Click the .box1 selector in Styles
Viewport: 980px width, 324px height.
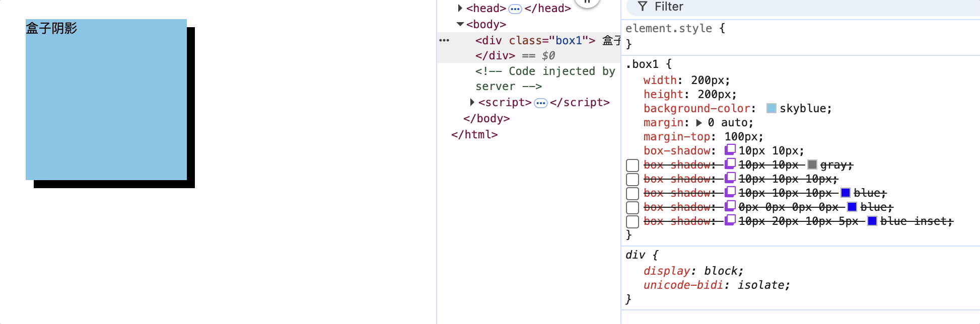pos(642,64)
